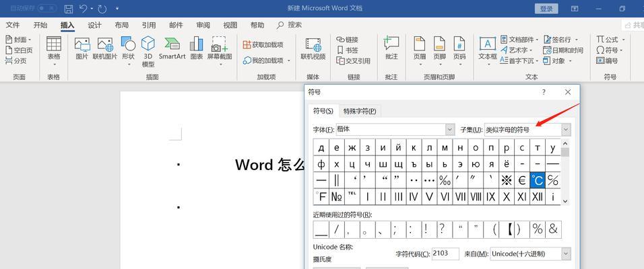Open the quick access toolbar customize arrow

pos(117,8)
